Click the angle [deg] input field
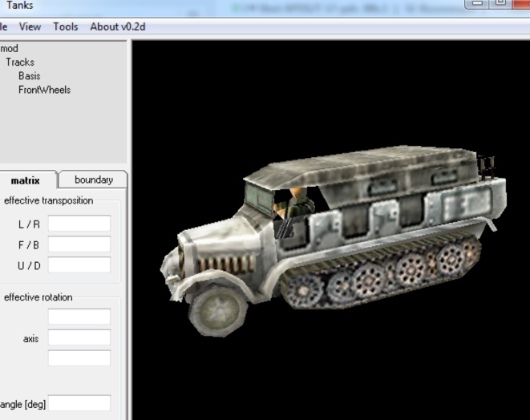 point(79,403)
